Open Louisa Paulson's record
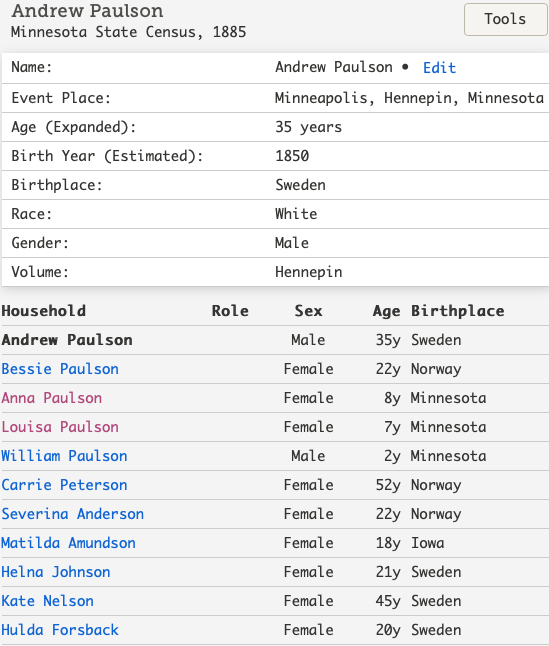The height and width of the screenshot is (646, 549). point(60,427)
